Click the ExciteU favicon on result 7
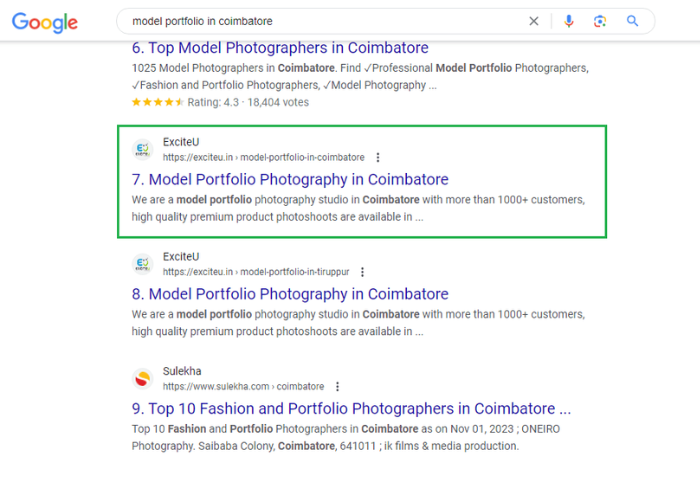 click(x=142, y=150)
